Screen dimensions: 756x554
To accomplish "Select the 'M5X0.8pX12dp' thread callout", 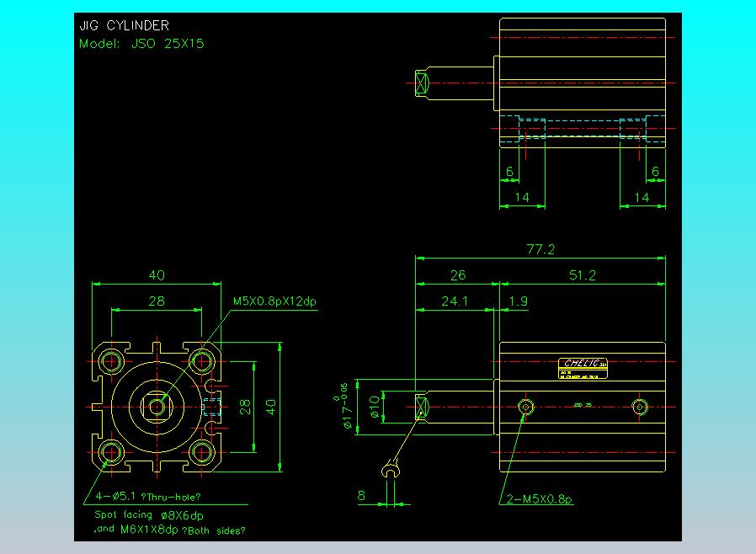I will [274, 301].
